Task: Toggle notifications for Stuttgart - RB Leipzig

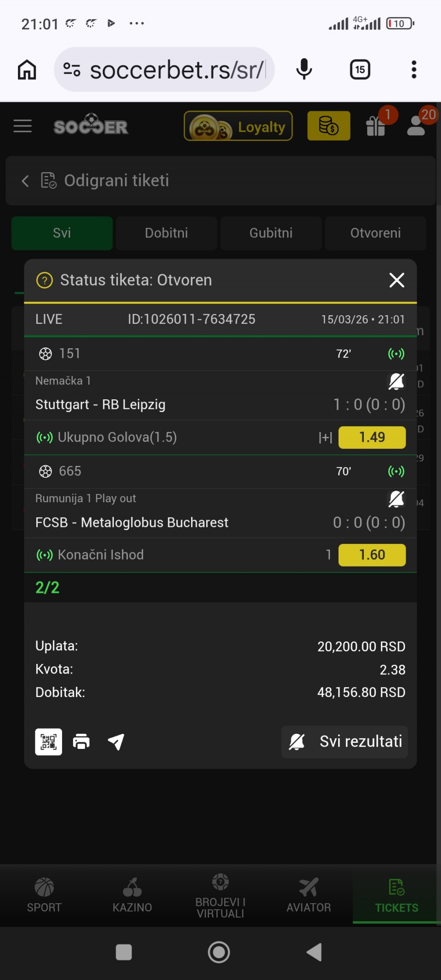Action: [396, 381]
